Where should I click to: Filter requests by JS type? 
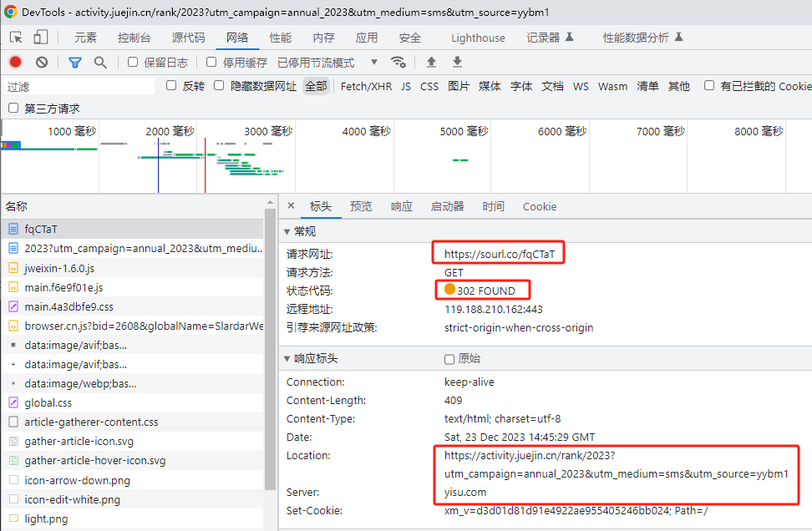pyautogui.click(x=406, y=87)
